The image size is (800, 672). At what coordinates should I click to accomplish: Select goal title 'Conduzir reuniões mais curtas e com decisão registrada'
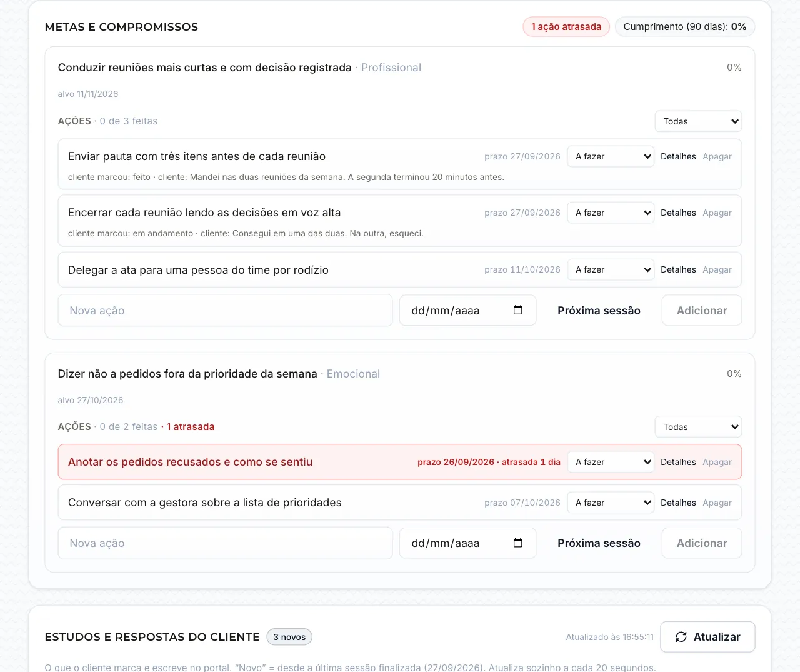[x=205, y=68]
